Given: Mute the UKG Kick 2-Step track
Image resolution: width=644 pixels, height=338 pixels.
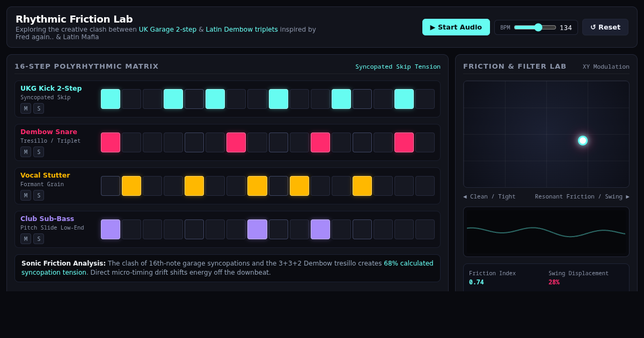Looking at the screenshot, I should (26, 108).
